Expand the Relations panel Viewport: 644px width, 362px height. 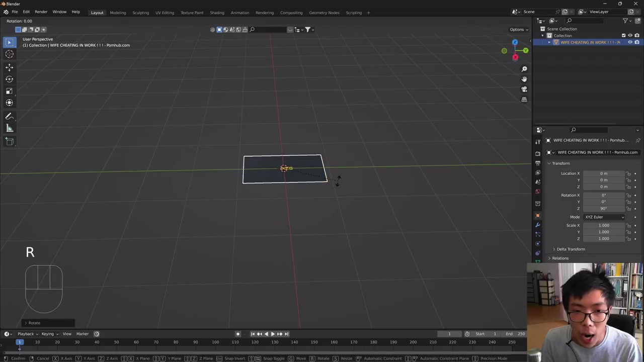pyautogui.click(x=560, y=258)
